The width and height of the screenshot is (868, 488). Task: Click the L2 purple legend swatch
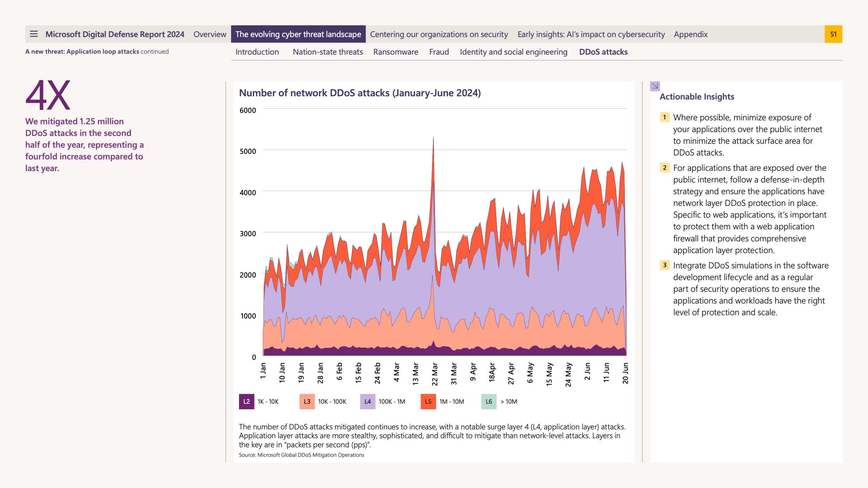pos(246,401)
